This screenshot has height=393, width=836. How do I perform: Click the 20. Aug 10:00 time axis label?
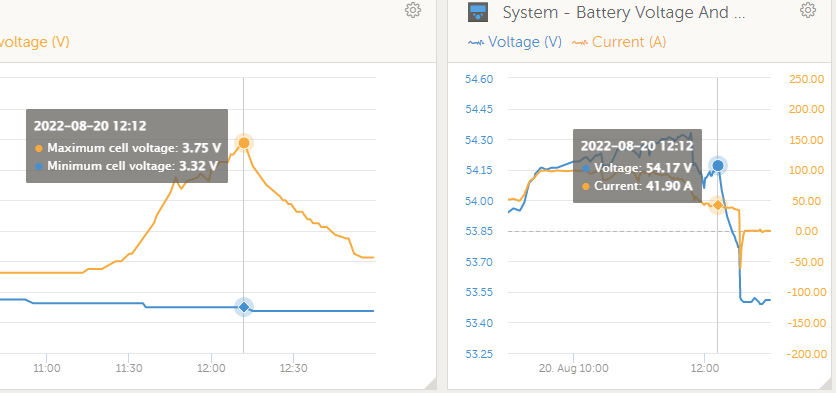(x=574, y=368)
